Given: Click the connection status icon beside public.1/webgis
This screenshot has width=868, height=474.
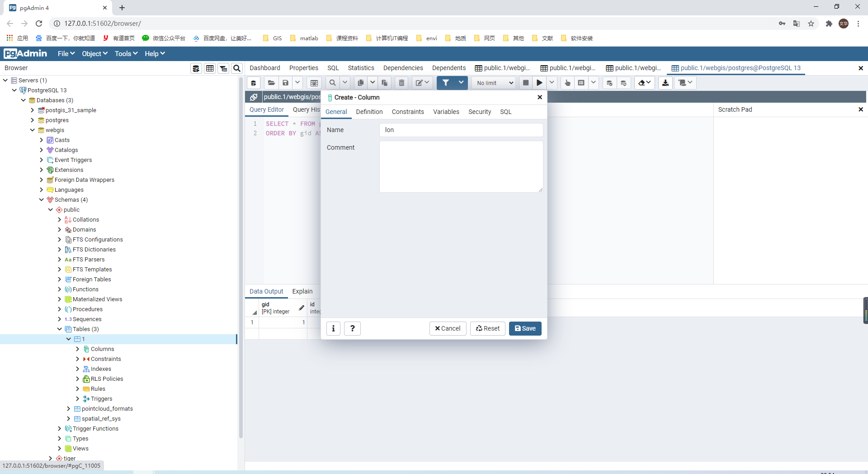Looking at the screenshot, I should pos(254,97).
